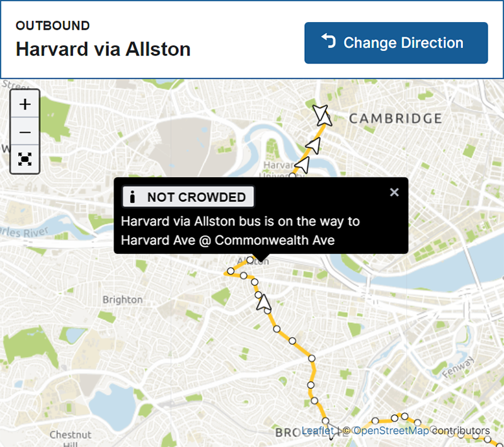This screenshot has width=504, height=447.
Task: Click the stop marker next to Allston label
Action: tap(249, 260)
